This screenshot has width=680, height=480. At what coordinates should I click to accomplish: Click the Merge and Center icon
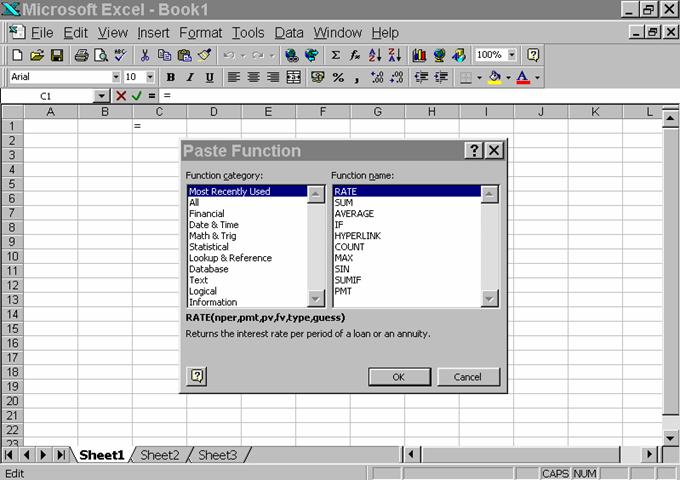(293, 77)
